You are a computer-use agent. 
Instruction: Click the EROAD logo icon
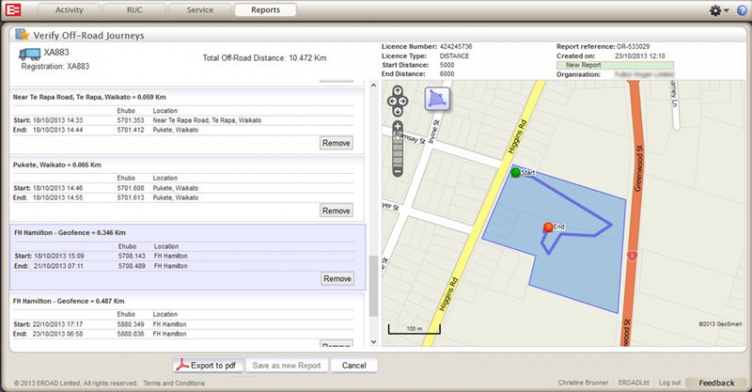click(x=13, y=10)
